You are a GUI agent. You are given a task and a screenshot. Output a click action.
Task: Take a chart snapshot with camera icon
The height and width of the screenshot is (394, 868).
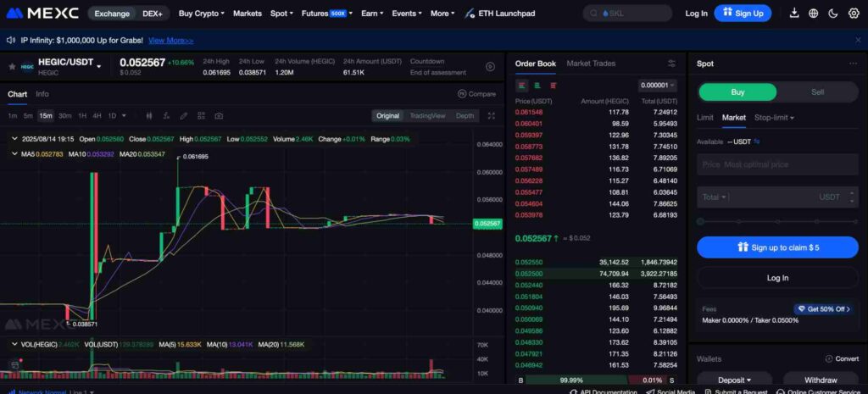point(219,115)
